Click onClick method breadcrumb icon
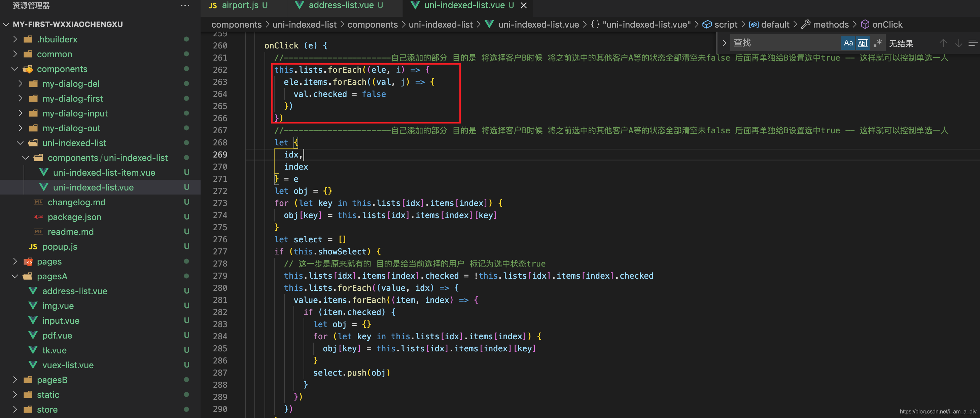This screenshot has height=418, width=980. (x=865, y=24)
